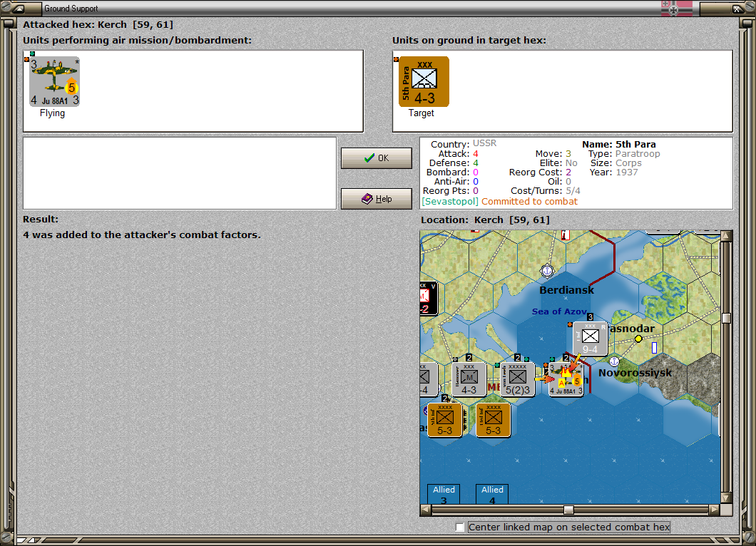The width and height of the screenshot is (756, 546).
Task: Click the map's horizontal scrollbar thumb
Action: coord(569,510)
